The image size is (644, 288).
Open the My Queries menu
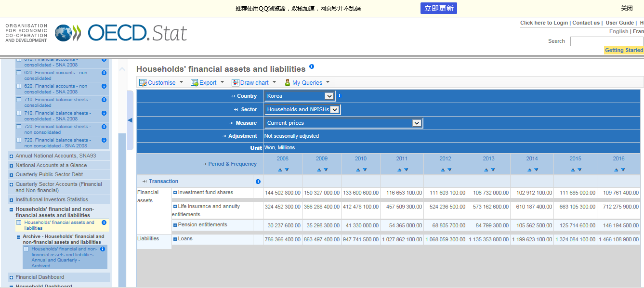coord(307,82)
